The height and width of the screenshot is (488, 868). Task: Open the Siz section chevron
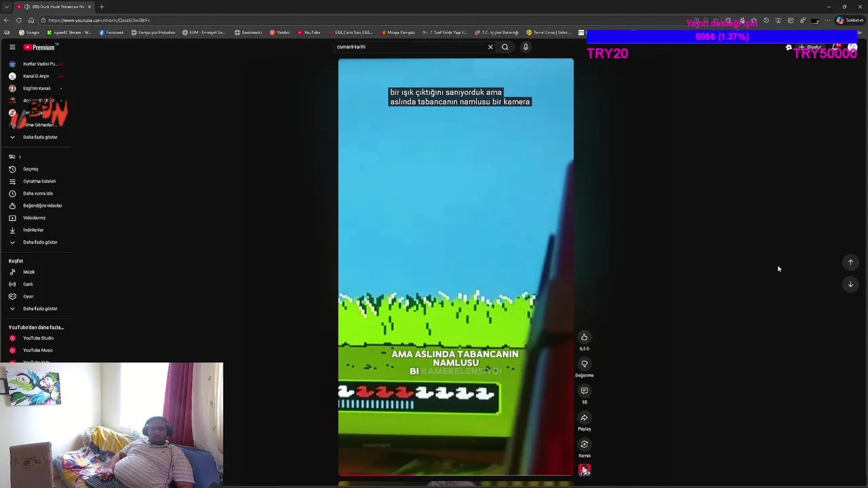click(20, 157)
